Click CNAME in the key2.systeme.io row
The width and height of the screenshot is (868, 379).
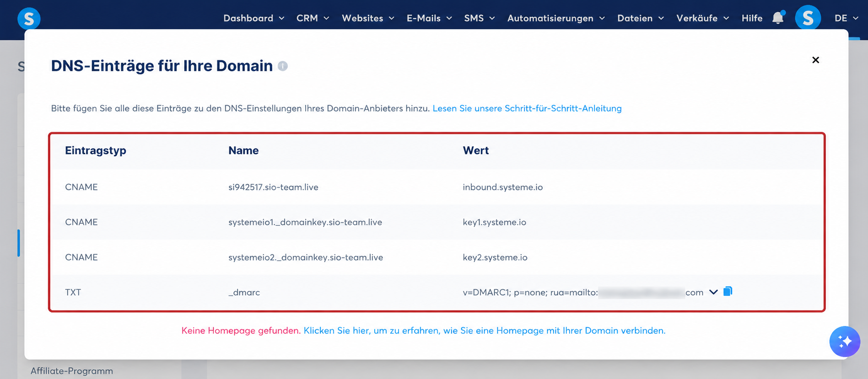pyautogui.click(x=81, y=257)
